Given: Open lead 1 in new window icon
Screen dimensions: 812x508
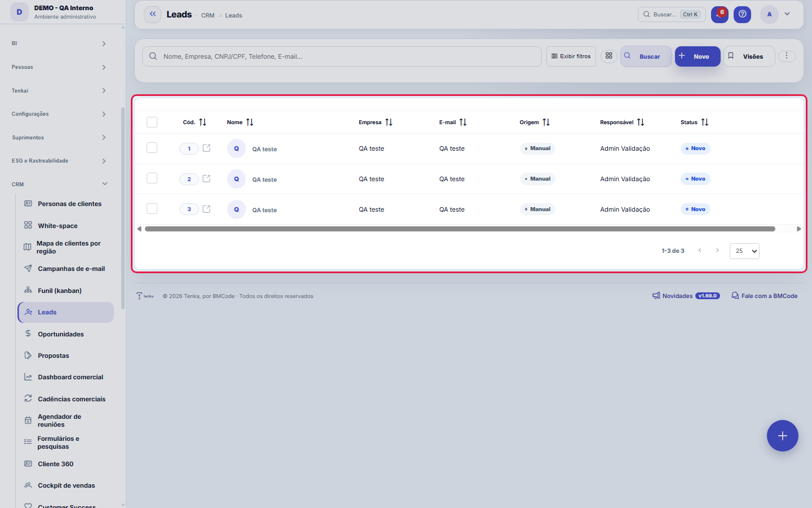Looking at the screenshot, I should point(206,148).
